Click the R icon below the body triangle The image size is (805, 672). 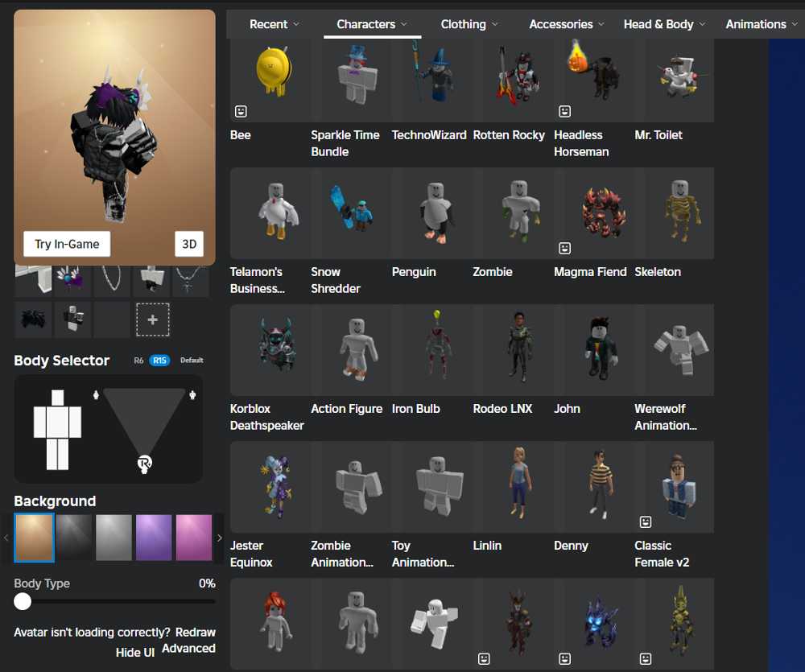tap(144, 464)
